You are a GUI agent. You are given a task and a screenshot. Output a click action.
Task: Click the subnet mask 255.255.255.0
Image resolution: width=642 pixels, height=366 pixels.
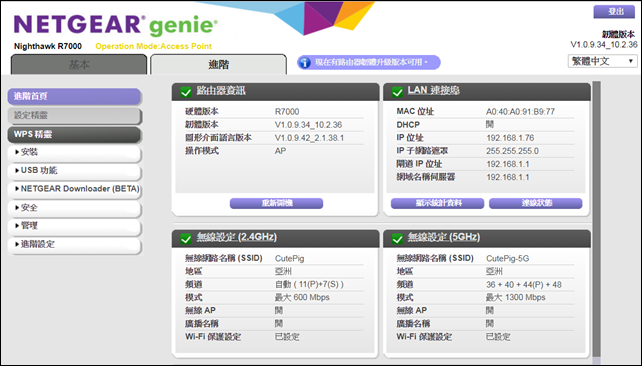512,151
